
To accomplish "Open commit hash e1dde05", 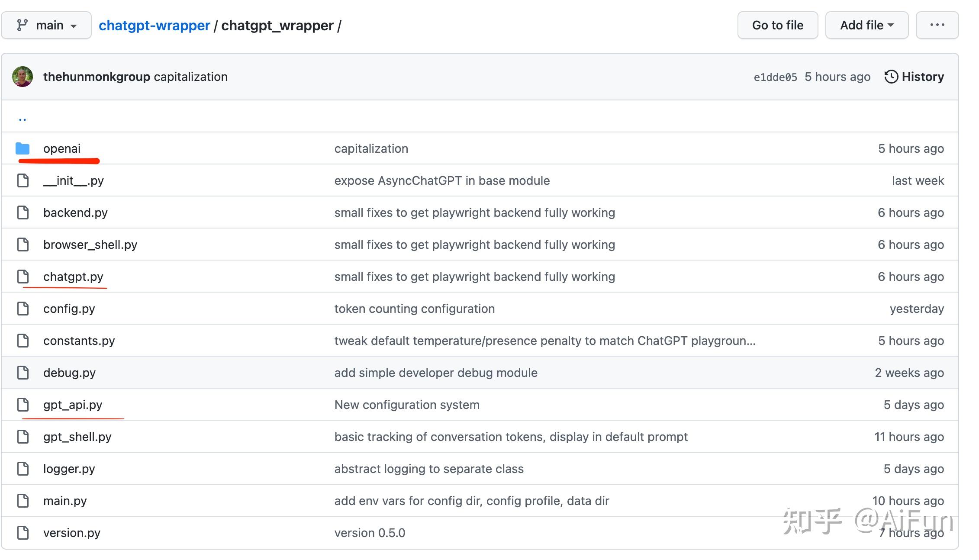I will 775,77.
